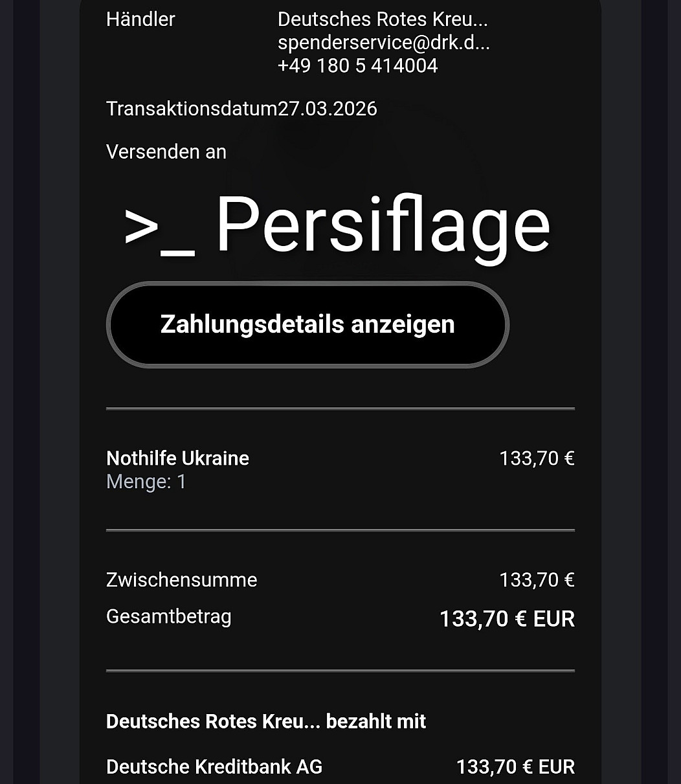Viewport: 681px width, 784px height.
Task: Select the Deutsche Kreditbank AG payment source
Action: tap(214, 767)
